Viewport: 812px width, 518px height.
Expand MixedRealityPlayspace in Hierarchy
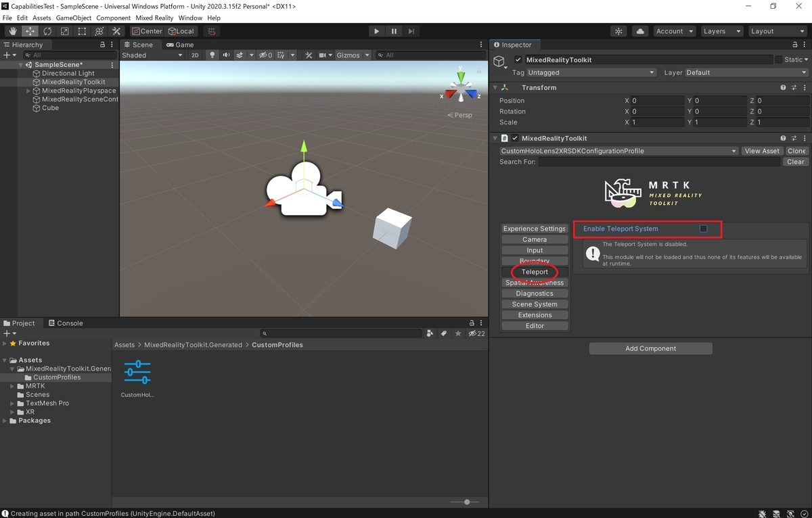(x=28, y=91)
